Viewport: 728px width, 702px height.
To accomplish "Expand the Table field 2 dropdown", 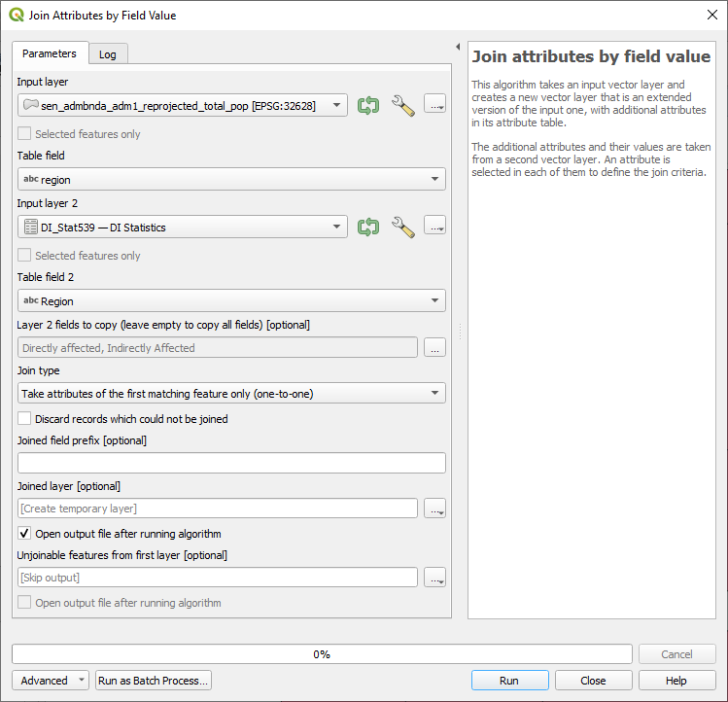I will 231,300.
